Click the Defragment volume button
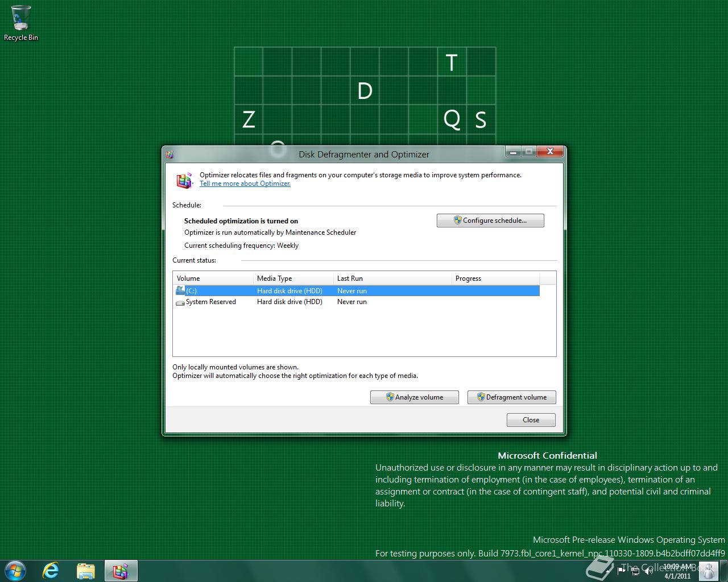Image resolution: width=728 pixels, height=582 pixels. point(511,397)
